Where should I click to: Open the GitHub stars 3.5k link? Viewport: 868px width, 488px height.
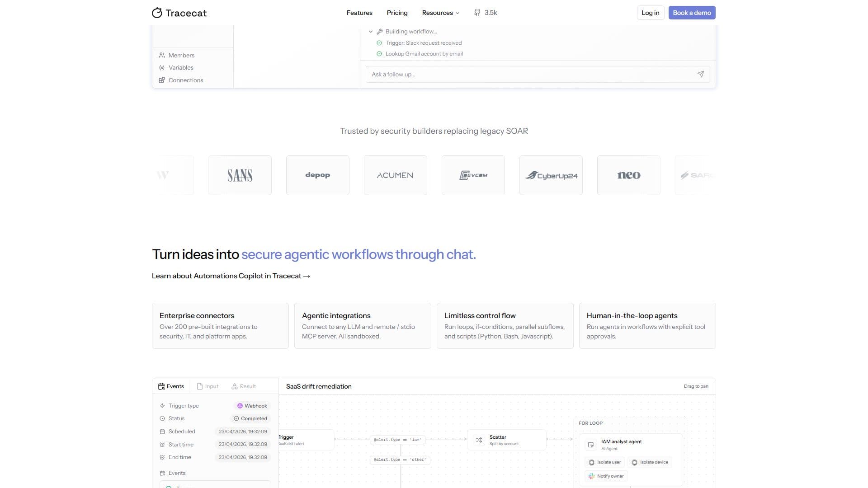pos(486,13)
